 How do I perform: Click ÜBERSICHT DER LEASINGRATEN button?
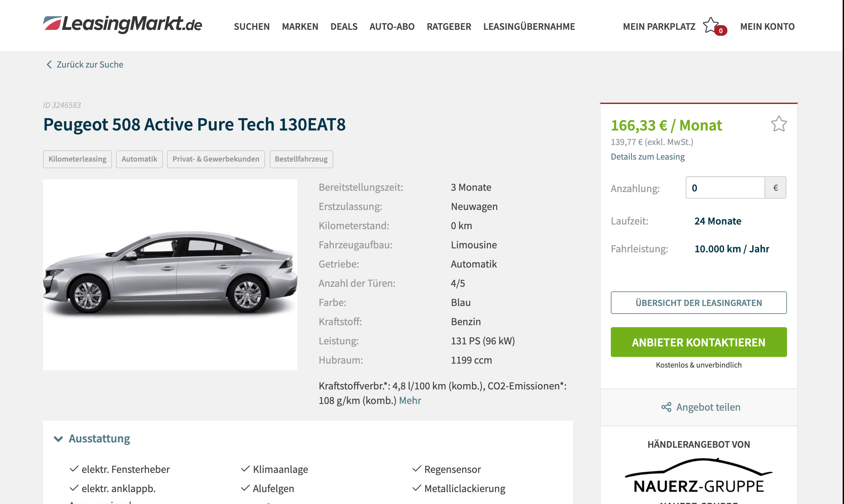point(698,303)
